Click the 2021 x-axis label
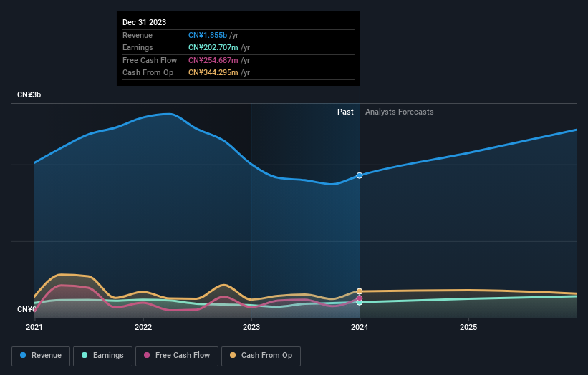Image resolution: width=588 pixels, height=375 pixels. 34,328
